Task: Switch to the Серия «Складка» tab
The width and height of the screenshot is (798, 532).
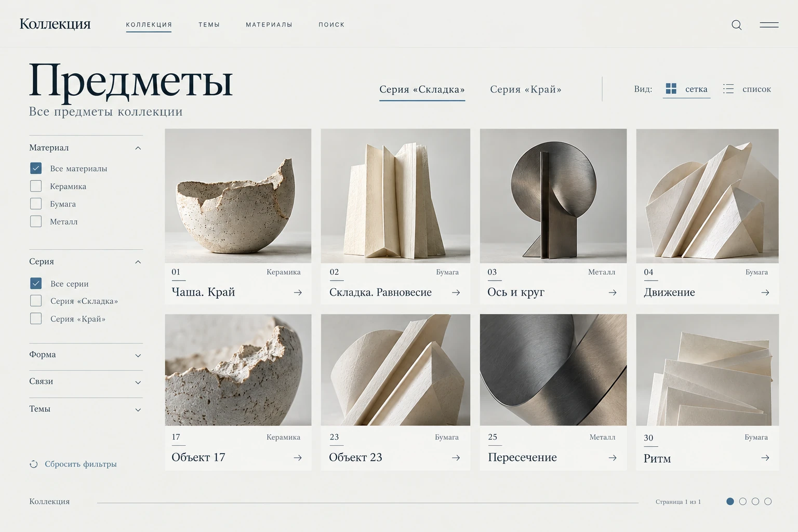Action: point(422,89)
